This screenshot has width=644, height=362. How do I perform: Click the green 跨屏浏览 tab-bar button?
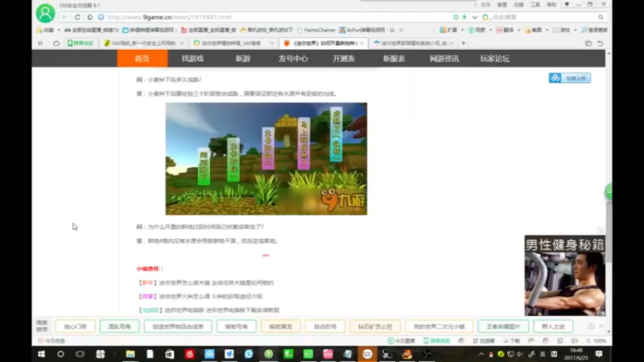(x=80, y=43)
